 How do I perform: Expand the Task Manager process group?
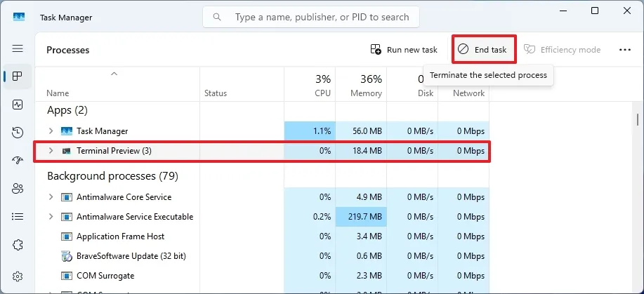tap(51, 131)
